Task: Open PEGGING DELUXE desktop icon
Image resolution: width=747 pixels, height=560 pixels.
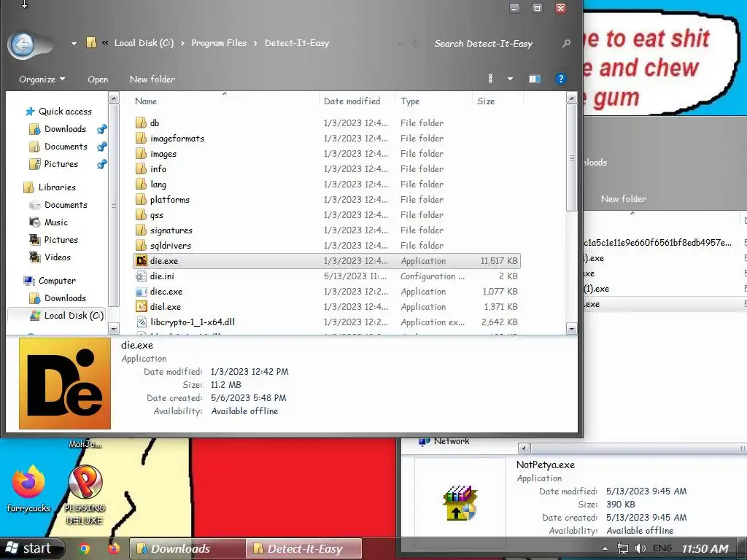Action: pos(85,495)
